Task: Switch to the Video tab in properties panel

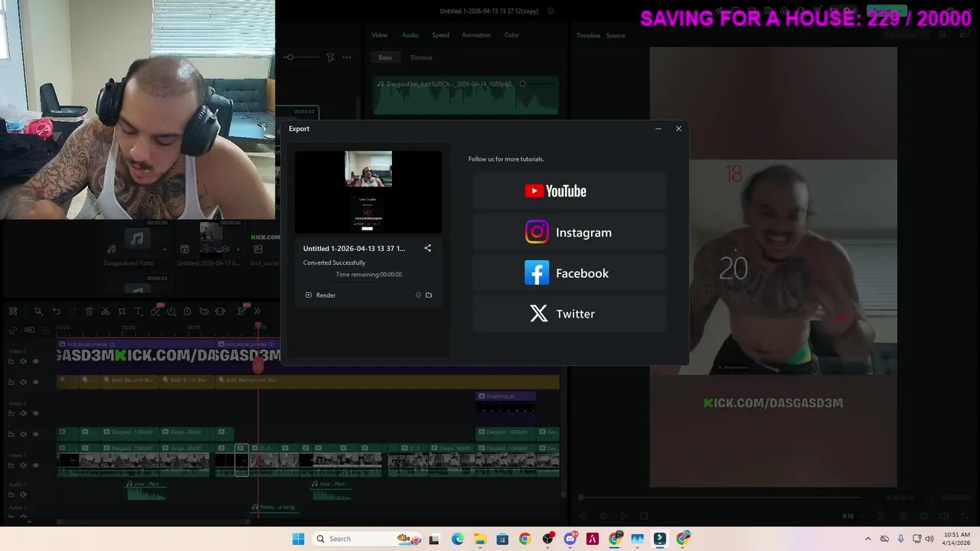Action: click(379, 35)
